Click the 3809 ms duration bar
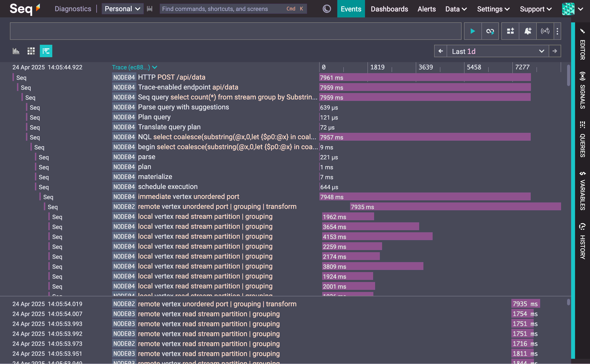Screen dimensions: 590x364 coord(373,266)
